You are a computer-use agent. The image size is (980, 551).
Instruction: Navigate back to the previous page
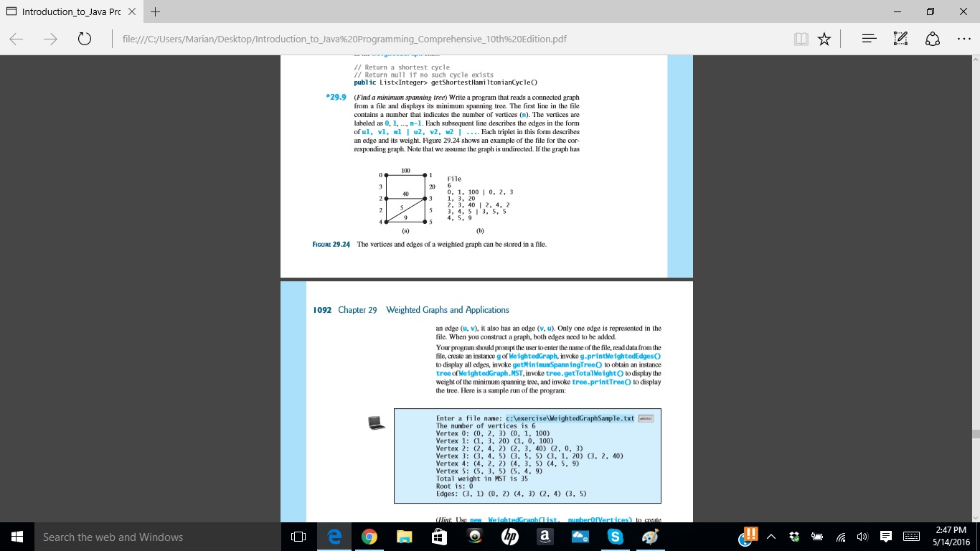pyautogui.click(x=17, y=39)
